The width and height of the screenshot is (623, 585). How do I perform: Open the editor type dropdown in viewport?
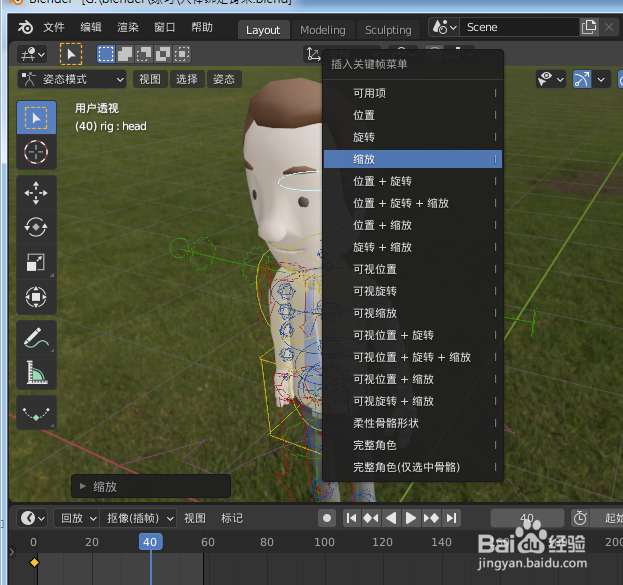click(x=33, y=54)
